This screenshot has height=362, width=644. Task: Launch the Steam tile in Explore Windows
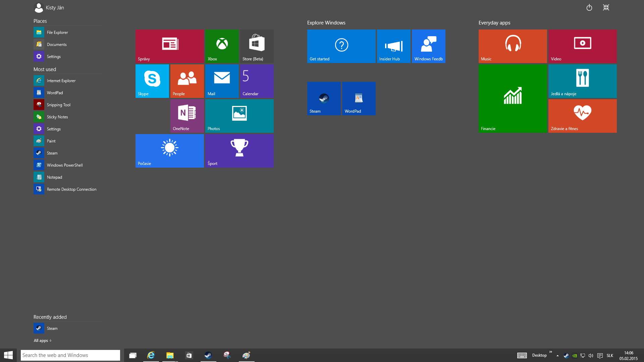[x=324, y=99]
